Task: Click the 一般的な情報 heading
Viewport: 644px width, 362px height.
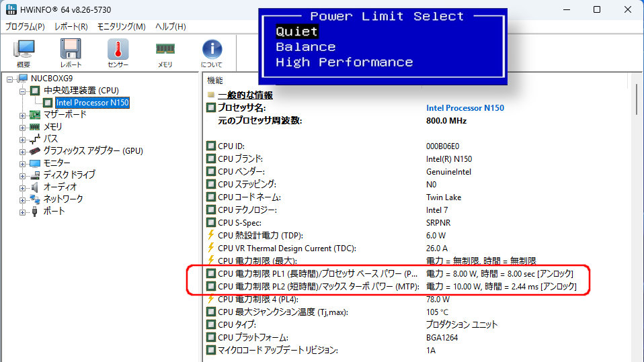Action: [245, 95]
